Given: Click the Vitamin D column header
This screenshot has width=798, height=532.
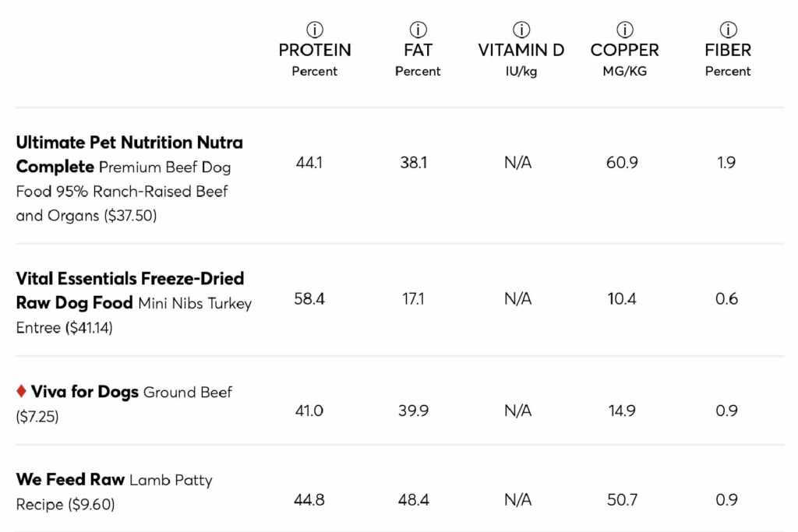Looking at the screenshot, I should pyautogui.click(x=521, y=50).
